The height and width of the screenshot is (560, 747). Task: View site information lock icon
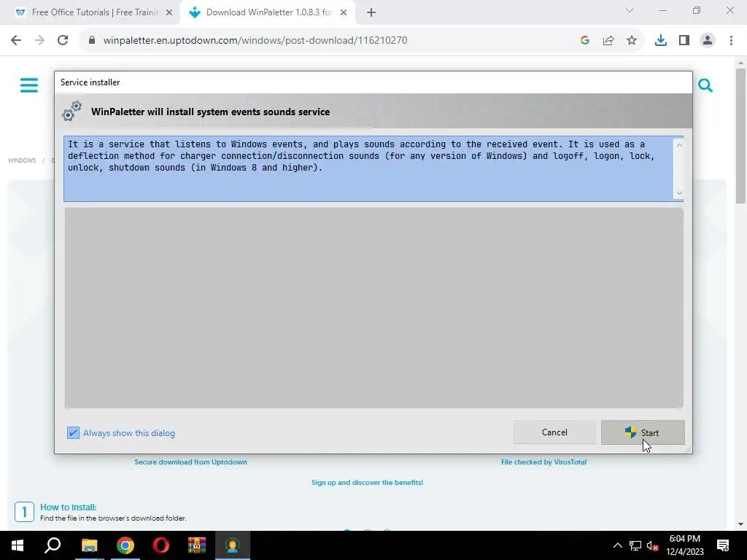coord(92,40)
